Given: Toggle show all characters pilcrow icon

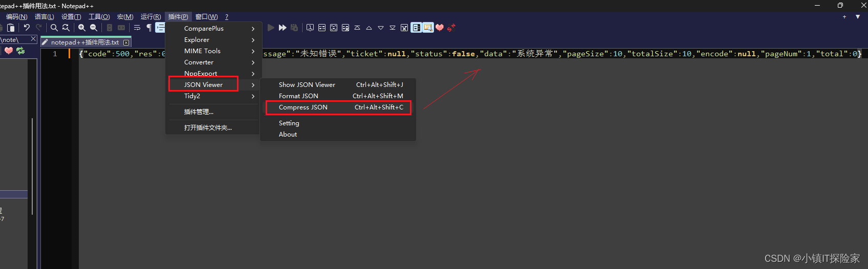Looking at the screenshot, I should pyautogui.click(x=149, y=28).
